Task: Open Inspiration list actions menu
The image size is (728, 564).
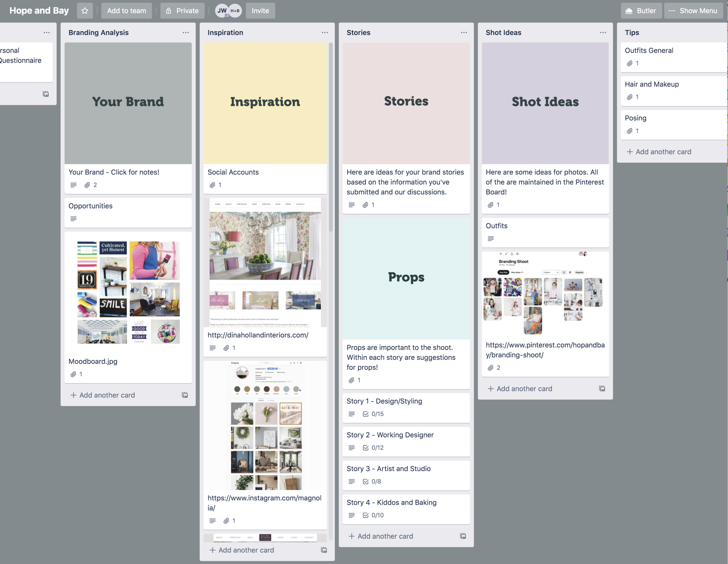Action: pyautogui.click(x=325, y=32)
